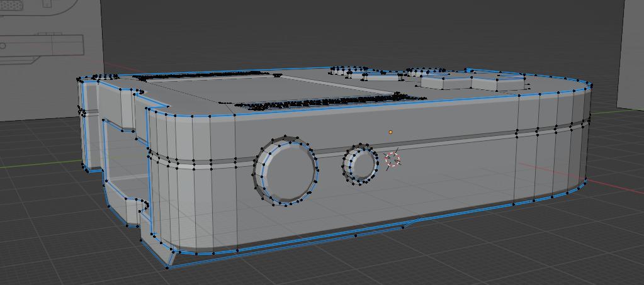644x285 pixels.
Task: Click the reference blueprint image at left background
Action: tap(51, 60)
